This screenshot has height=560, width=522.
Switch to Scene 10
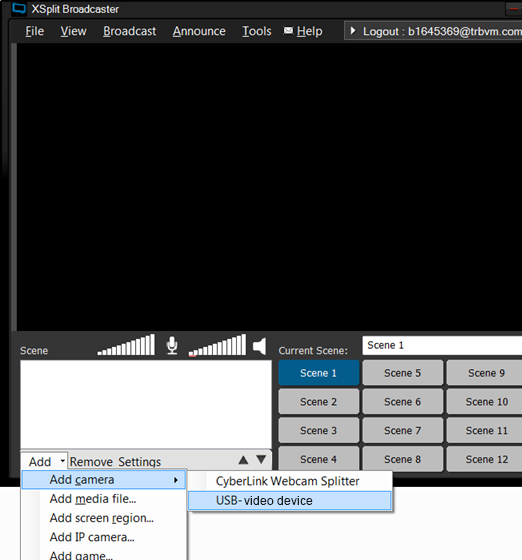pyautogui.click(x=485, y=402)
